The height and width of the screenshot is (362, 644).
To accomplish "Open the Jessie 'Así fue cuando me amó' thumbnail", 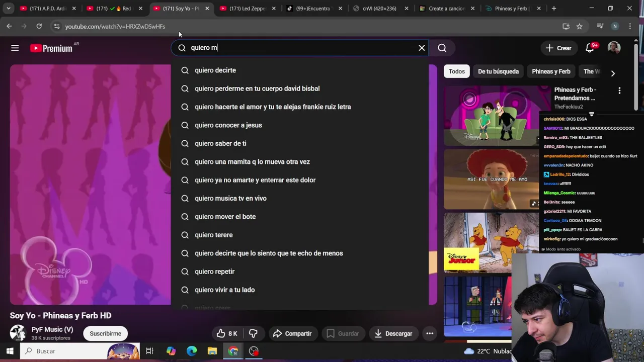I will [x=491, y=179].
